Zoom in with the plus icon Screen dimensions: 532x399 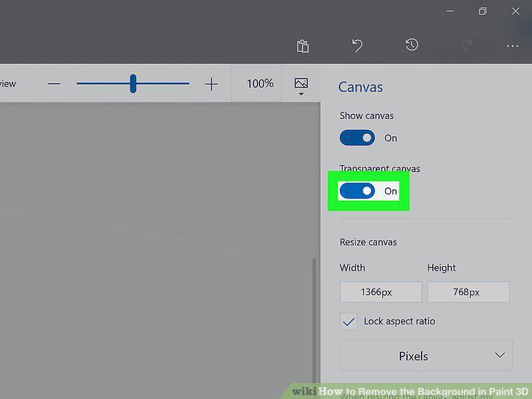click(x=211, y=84)
